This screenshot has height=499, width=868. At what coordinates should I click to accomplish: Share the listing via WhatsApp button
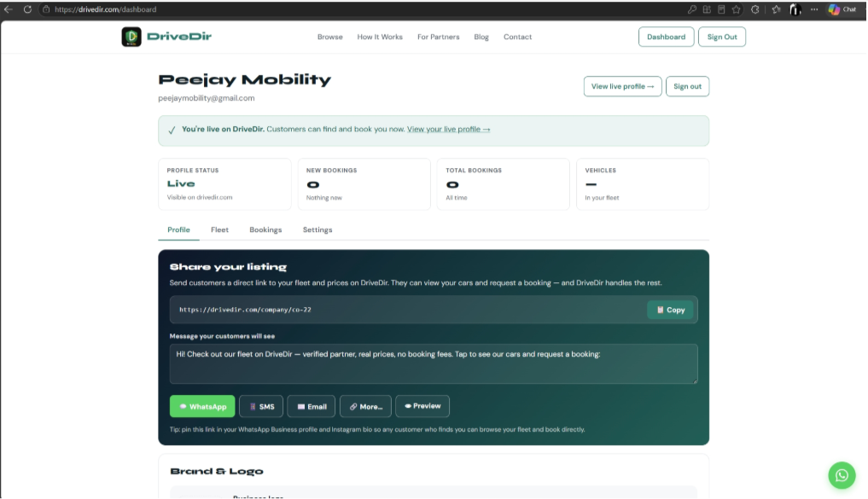[x=202, y=407]
